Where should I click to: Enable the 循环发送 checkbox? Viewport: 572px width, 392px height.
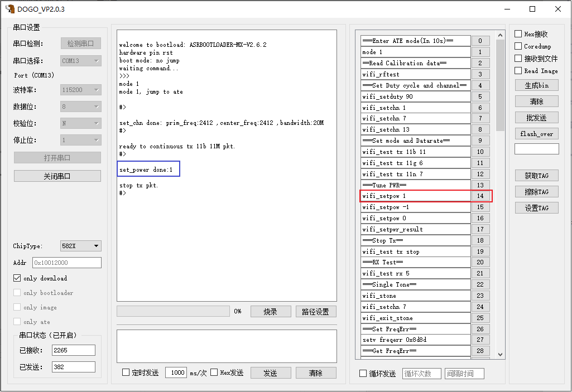coord(363,374)
